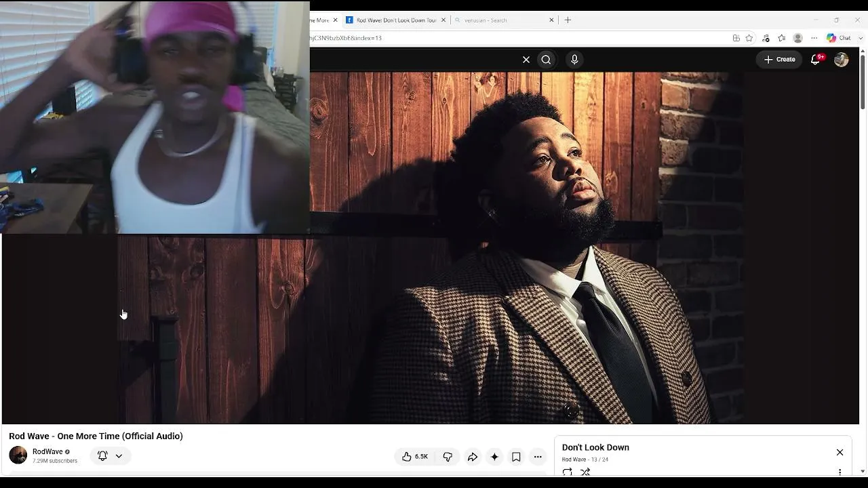Open the Favorites list icon in the toolbar
Image resolution: width=868 pixels, height=488 pixels.
[x=782, y=38]
